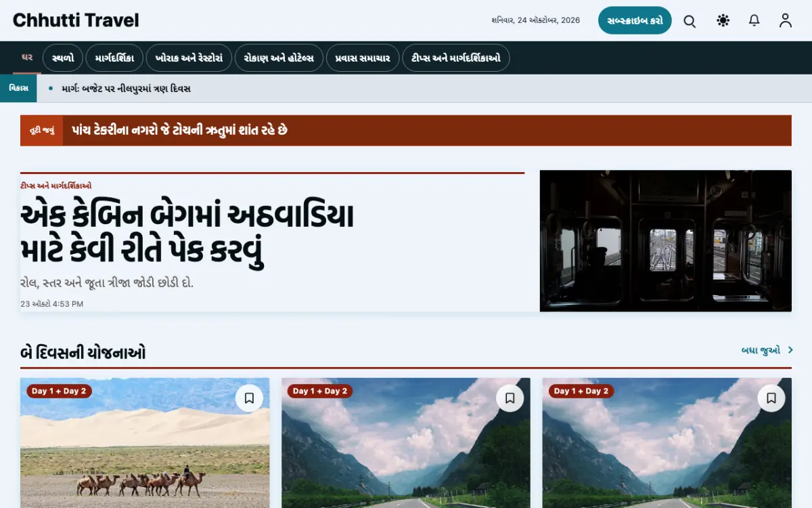Select the ઘર nav tab

[x=27, y=58]
